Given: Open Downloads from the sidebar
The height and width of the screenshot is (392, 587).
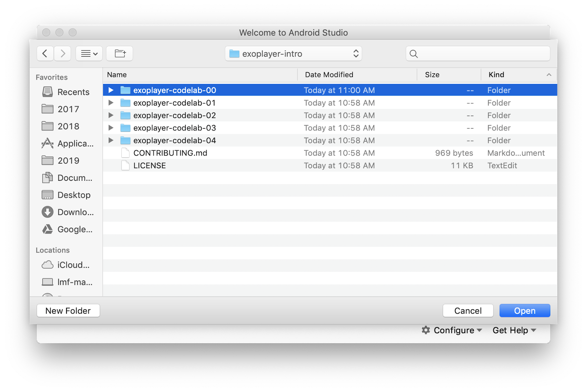Looking at the screenshot, I should 75,212.
